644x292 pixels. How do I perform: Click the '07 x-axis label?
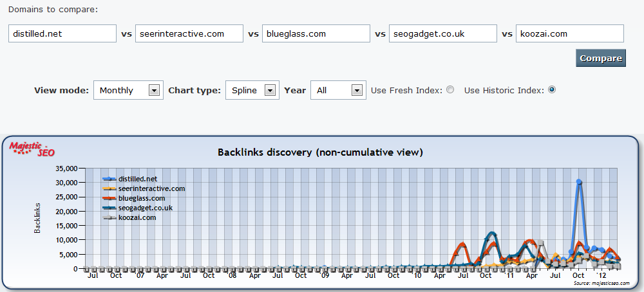140,275
